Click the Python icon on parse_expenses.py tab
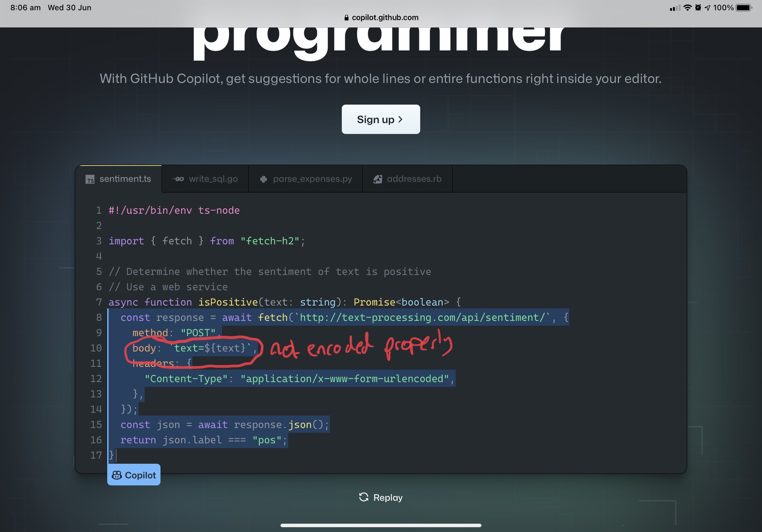The height and width of the screenshot is (532, 762). [263, 179]
